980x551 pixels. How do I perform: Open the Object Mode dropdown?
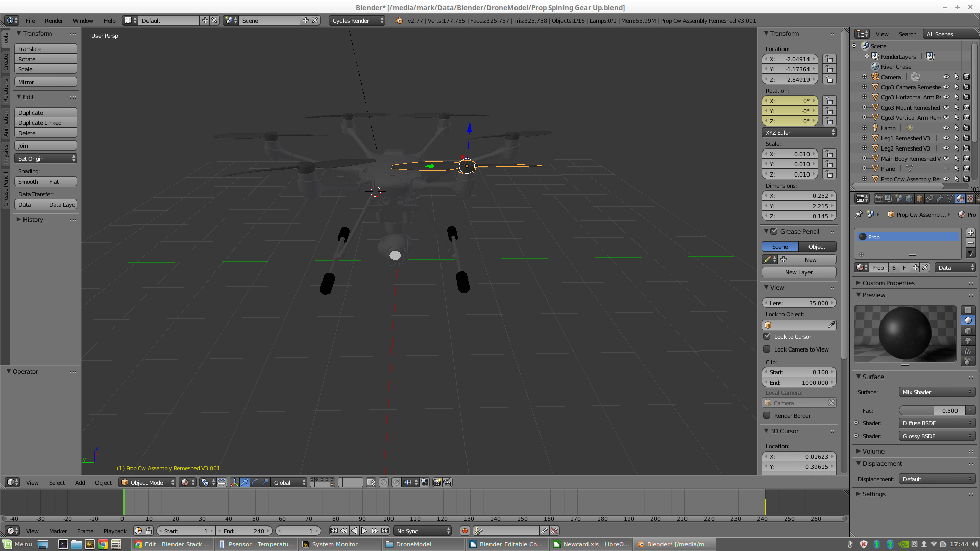(147, 482)
